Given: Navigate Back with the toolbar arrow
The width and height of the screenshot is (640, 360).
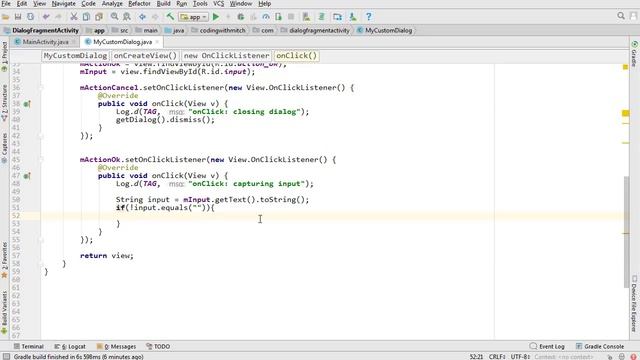Looking at the screenshot, I should pyautogui.click(x=142, y=17).
